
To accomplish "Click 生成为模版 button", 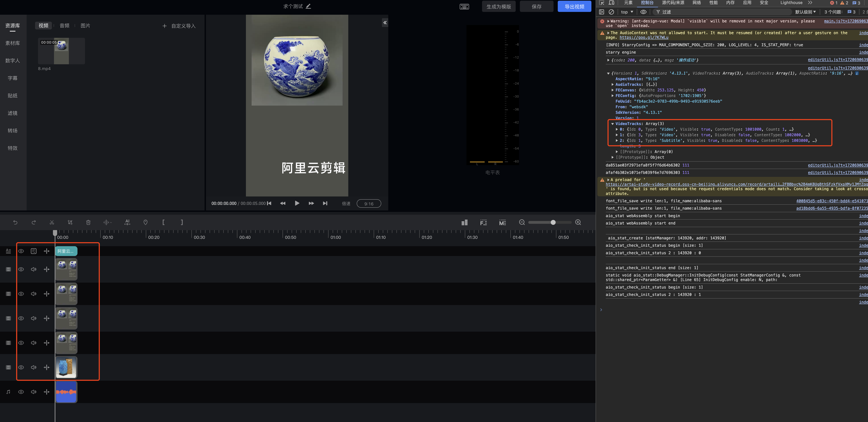I will click(499, 6).
